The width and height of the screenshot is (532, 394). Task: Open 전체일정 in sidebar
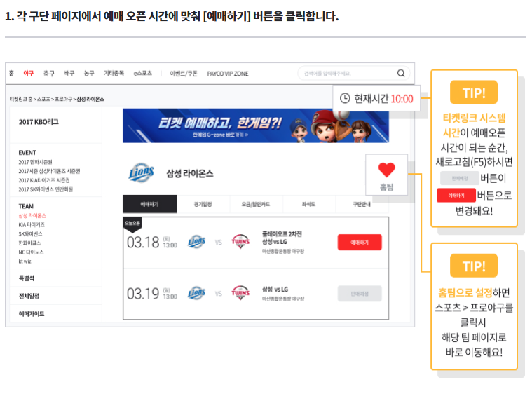29,296
